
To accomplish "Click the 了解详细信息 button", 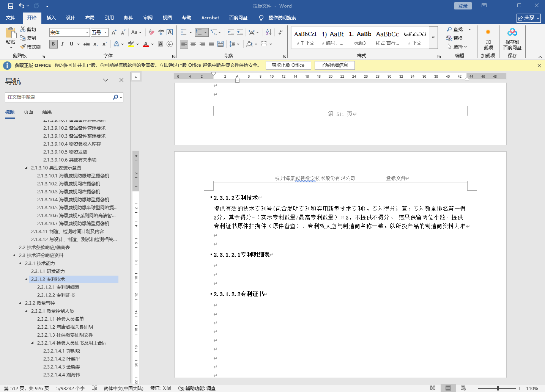I will coord(334,65).
